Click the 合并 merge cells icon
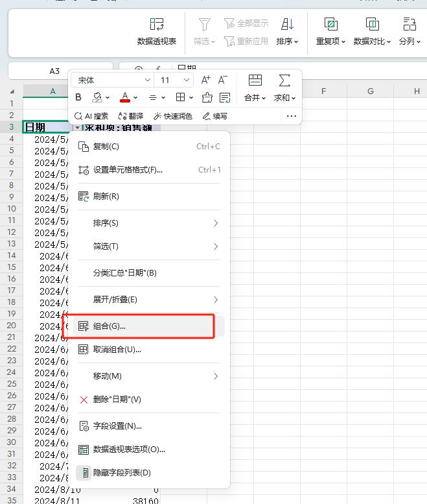Image resolution: width=427 pixels, height=504 pixels. point(255,80)
